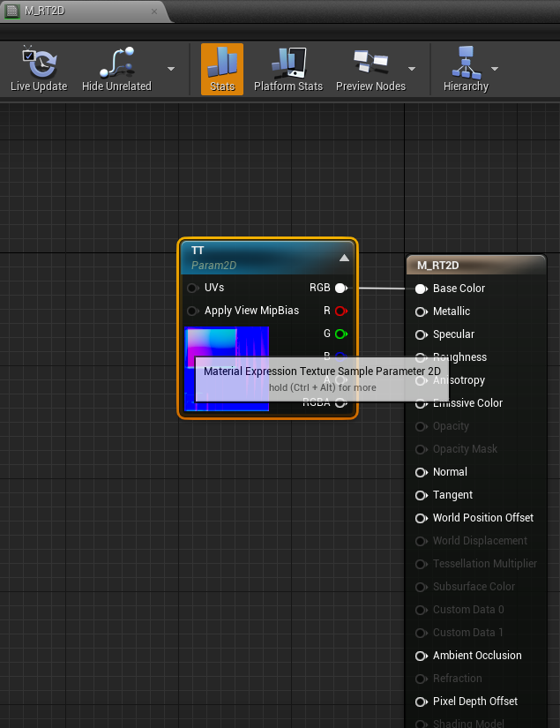Click the wire between RGB and Base Color

[x=381, y=289]
